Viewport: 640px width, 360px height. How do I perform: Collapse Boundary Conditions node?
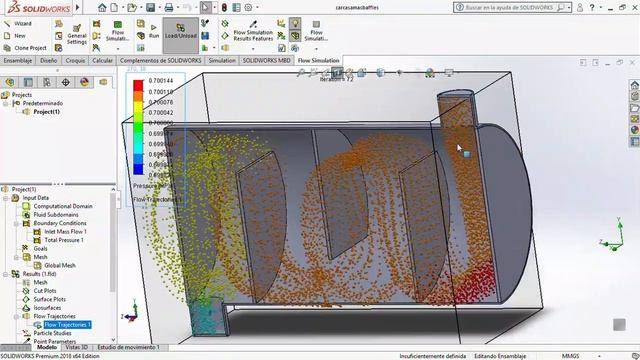pyautogui.click(x=16, y=223)
